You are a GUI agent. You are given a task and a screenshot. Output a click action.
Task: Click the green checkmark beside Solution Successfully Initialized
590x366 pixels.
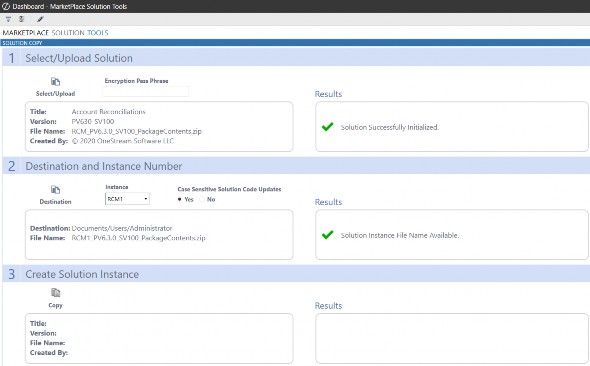click(x=328, y=127)
